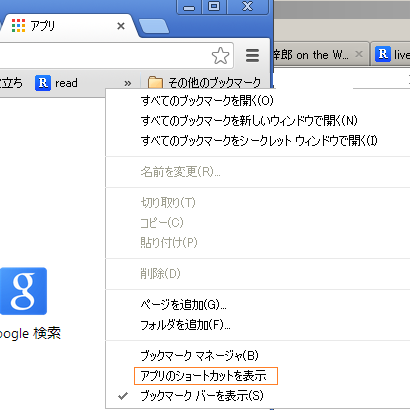
Task: Expand hidden bookmarks with the » chevron
Action: point(127,83)
